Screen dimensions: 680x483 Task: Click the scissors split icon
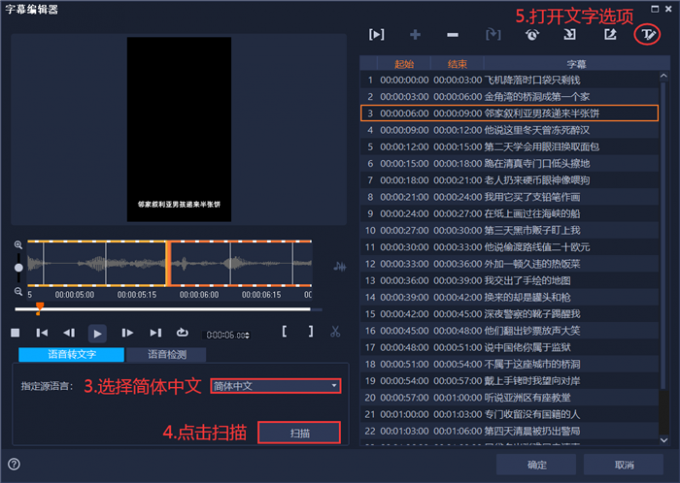335,332
